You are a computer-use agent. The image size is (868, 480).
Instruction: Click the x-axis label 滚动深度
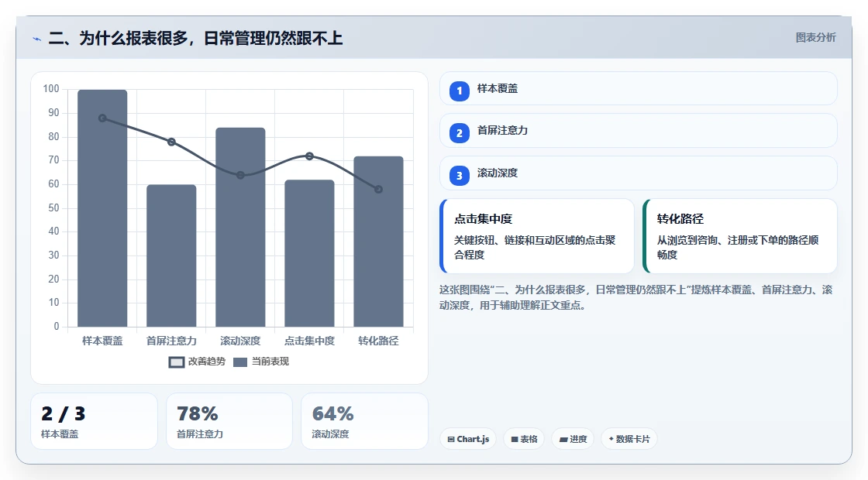tap(240, 341)
